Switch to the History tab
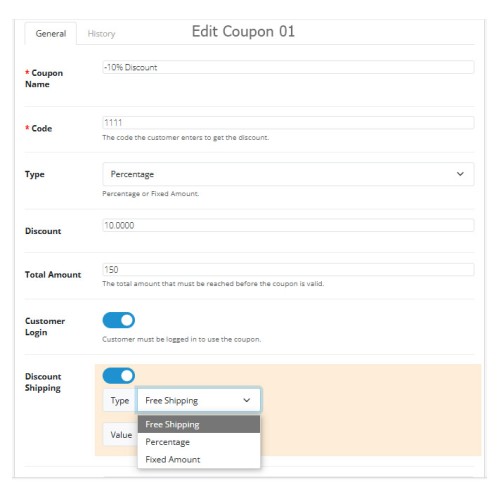The image size is (500, 500). click(101, 34)
